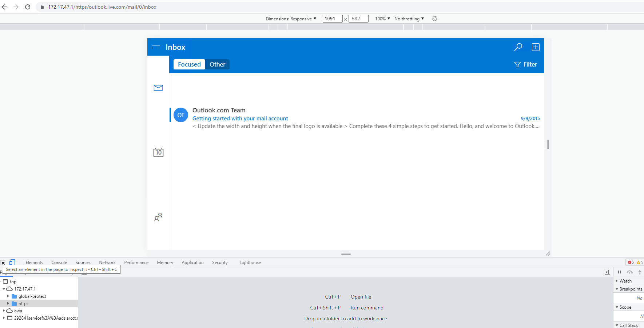This screenshot has height=328, width=644.
Task: Open the People sidebar icon
Action: click(158, 217)
